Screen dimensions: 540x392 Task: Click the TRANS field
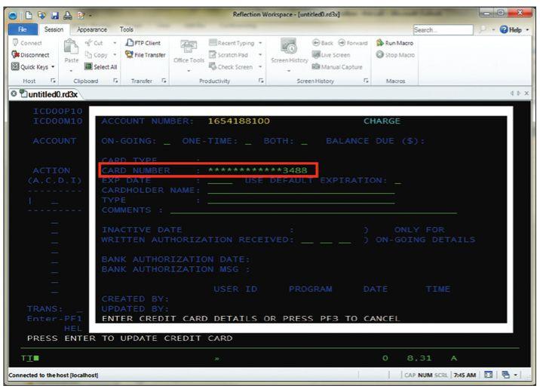79,309
